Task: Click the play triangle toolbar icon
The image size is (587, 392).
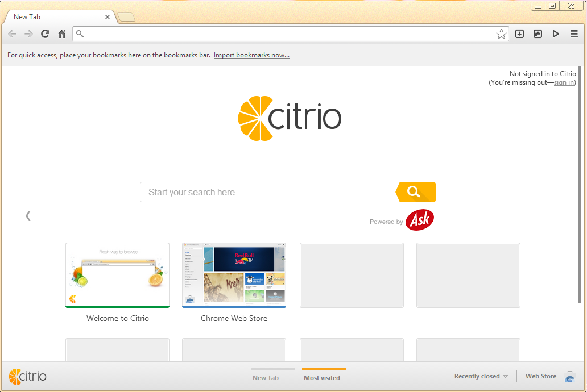Action: click(x=556, y=34)
